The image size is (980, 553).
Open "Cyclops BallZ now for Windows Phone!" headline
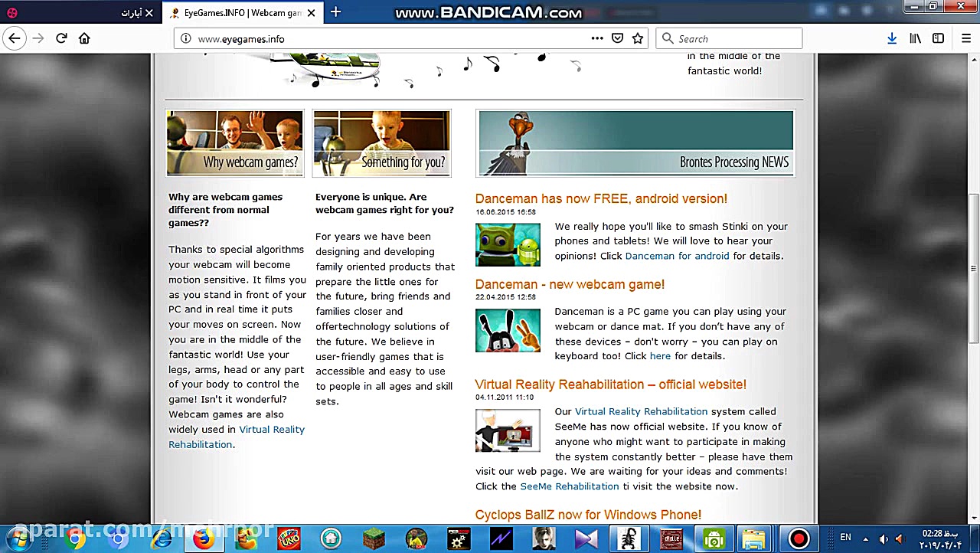pos(588,515)
